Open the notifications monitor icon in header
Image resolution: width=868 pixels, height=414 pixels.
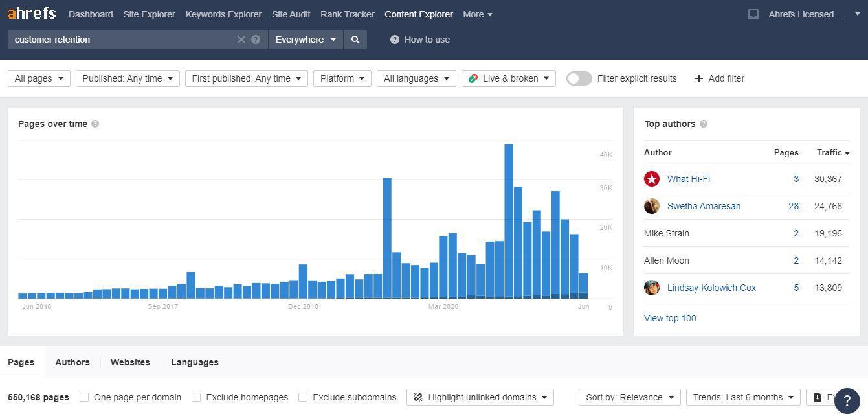(x=753, y=14)
